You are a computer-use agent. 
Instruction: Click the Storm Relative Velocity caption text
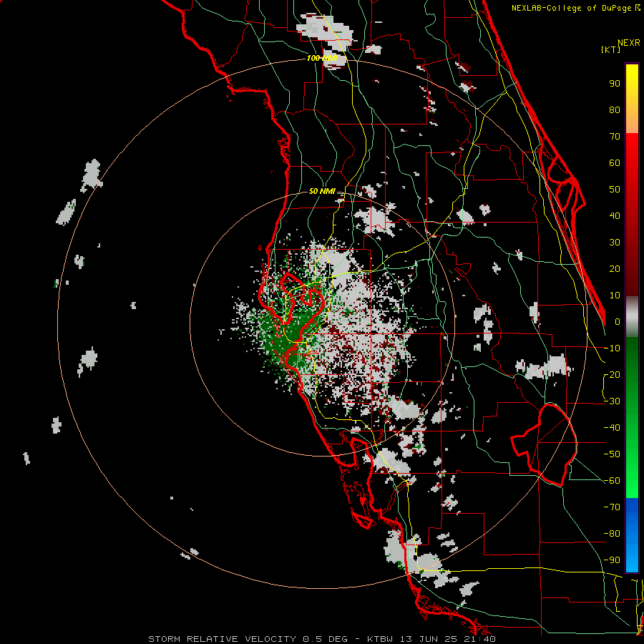(x=322, y=639)
